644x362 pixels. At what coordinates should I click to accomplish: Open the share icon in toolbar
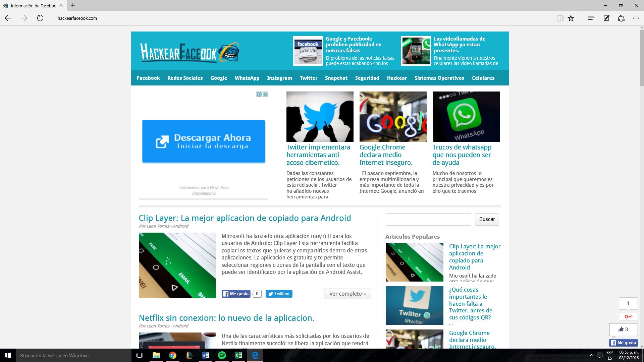pyautogui.click(x=621, y=18)
